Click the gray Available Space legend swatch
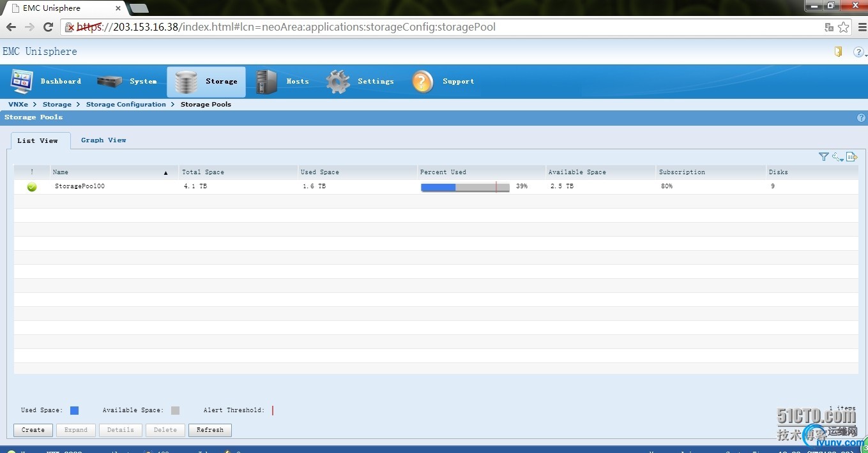 (x=176, y=411)
